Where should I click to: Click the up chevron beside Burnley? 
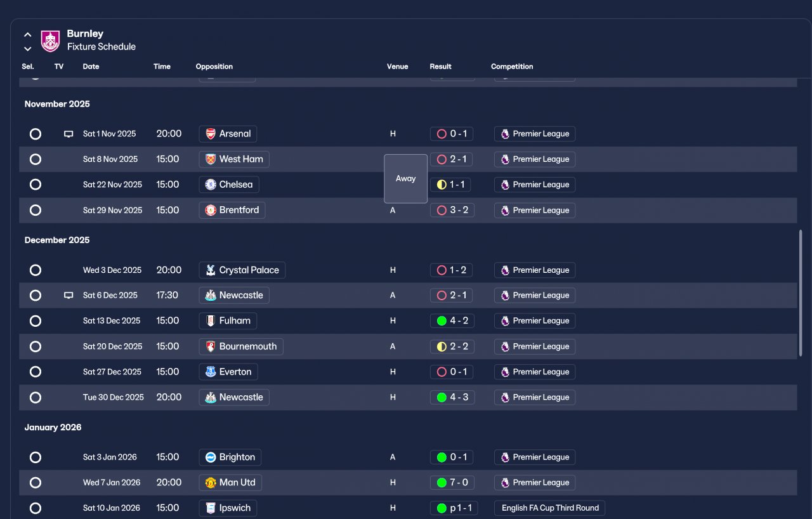pos(28,35)
